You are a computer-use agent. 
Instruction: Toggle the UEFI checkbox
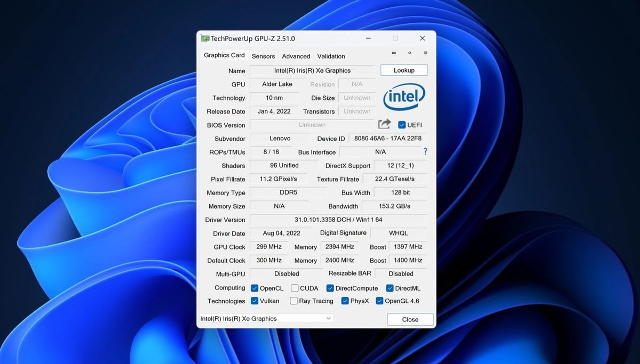(x=402, y=125)
